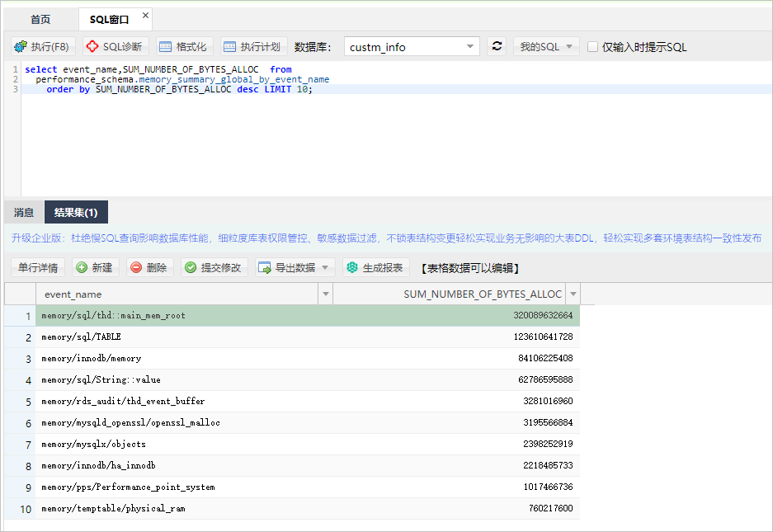Select cell memory/pps/Performance_point_system
The height and width of the screenshot is (532, 773).
(184, 487)
